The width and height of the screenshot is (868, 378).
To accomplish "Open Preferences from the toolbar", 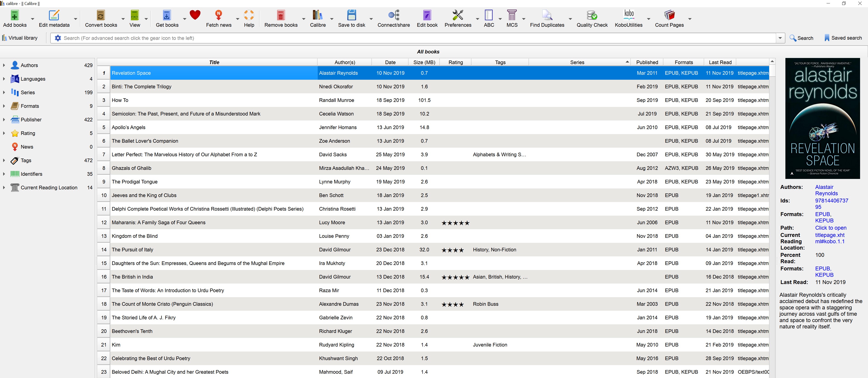I will coord(458,15).
